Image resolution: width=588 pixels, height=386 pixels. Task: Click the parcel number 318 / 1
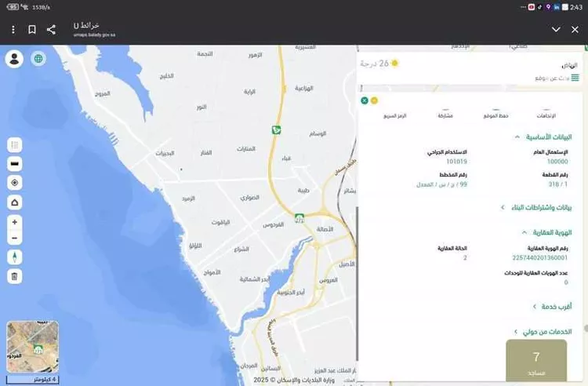pos(558,184)
